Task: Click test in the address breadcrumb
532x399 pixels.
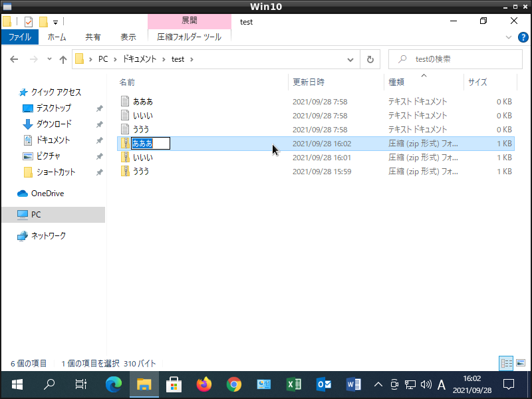Action: (x=178, y=59)
